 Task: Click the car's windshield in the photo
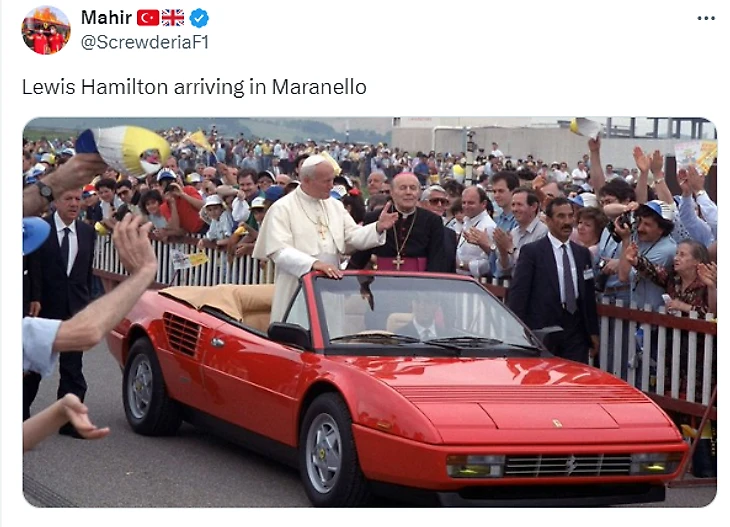[x=419, y=318]
